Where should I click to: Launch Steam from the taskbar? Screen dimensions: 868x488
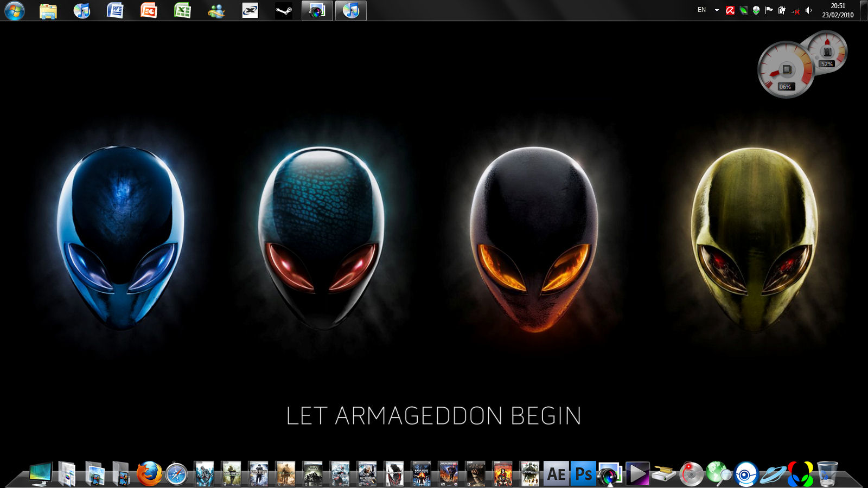284,10
